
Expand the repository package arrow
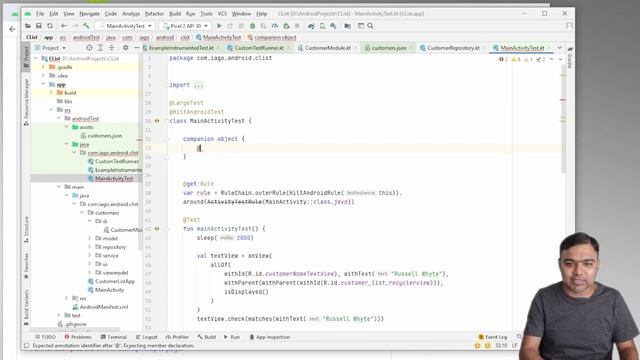[89, 247]
